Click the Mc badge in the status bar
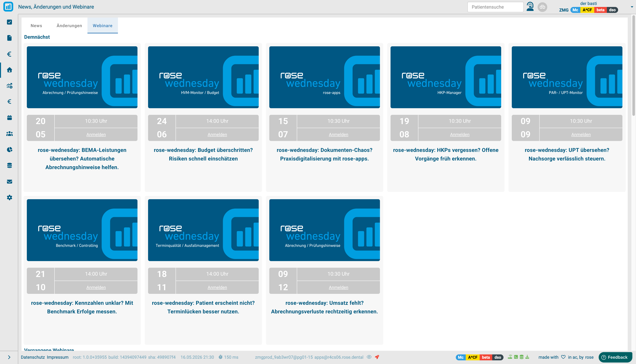Screen dimensions: 636x364 tap(461, 357)
